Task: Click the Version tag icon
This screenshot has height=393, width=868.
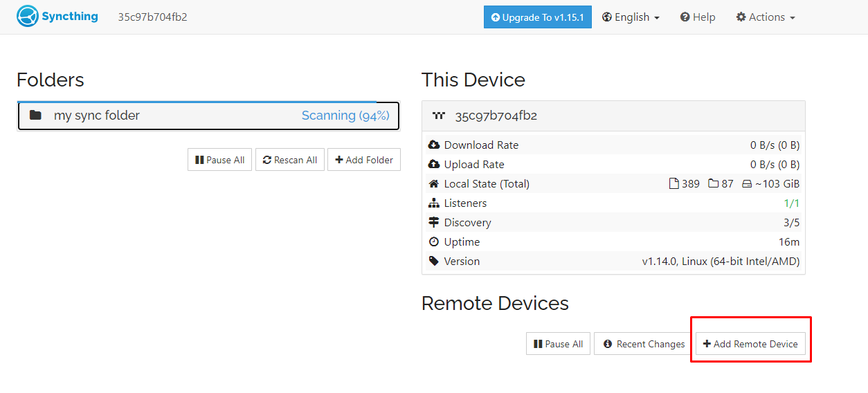Action: (434, 261)
